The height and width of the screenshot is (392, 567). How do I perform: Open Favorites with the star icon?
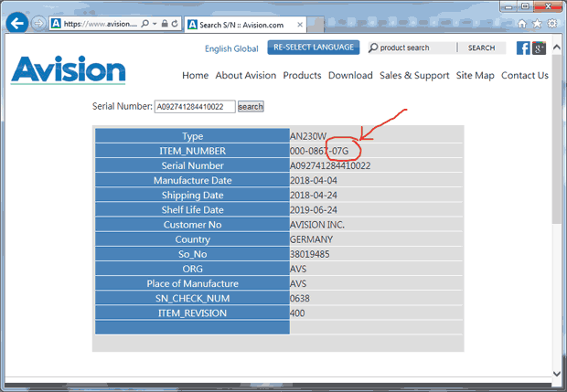click(538, 24)
